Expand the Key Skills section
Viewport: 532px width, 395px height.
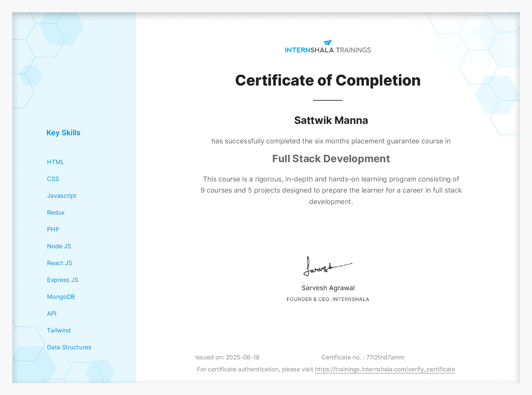tap(63, 133)
